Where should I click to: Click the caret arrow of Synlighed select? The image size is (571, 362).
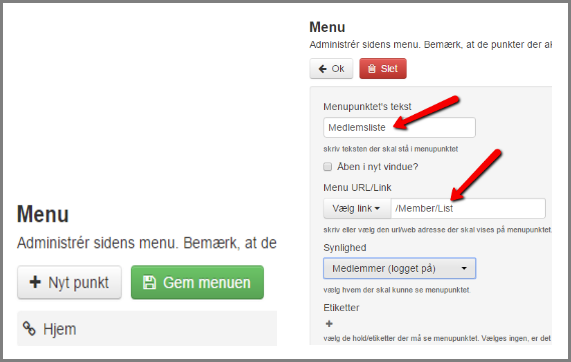pyautogui.click(x=464, y=268)
